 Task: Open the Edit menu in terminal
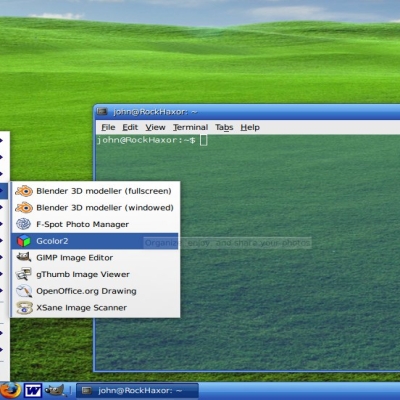point(130,127)
